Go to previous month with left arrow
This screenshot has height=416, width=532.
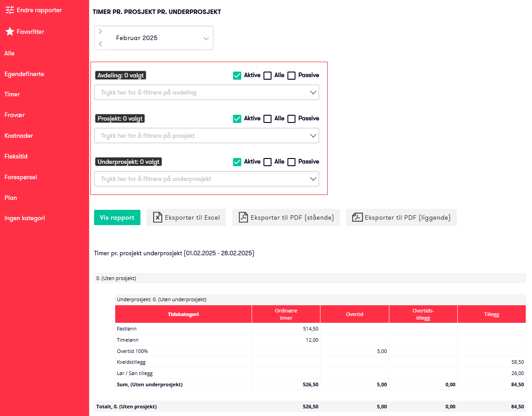100,44
